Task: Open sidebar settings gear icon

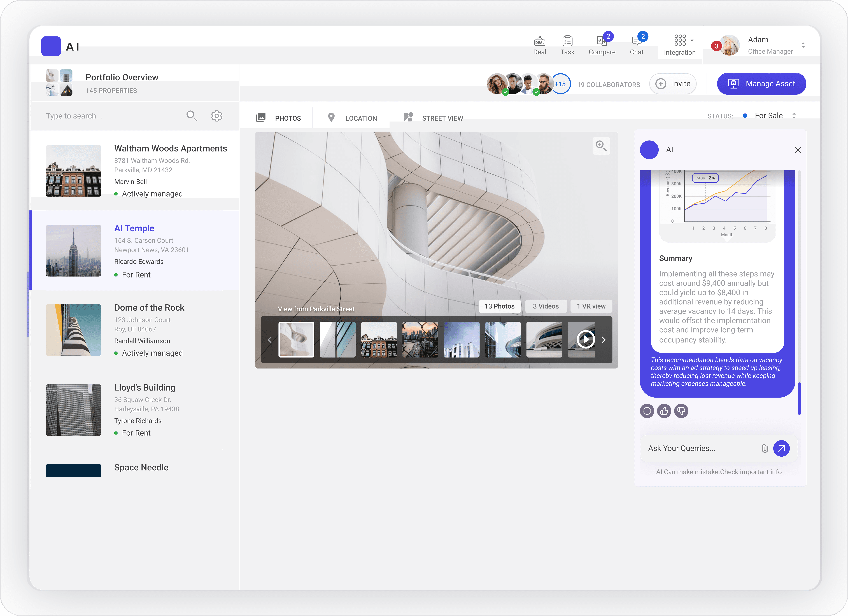Action: 216,116
